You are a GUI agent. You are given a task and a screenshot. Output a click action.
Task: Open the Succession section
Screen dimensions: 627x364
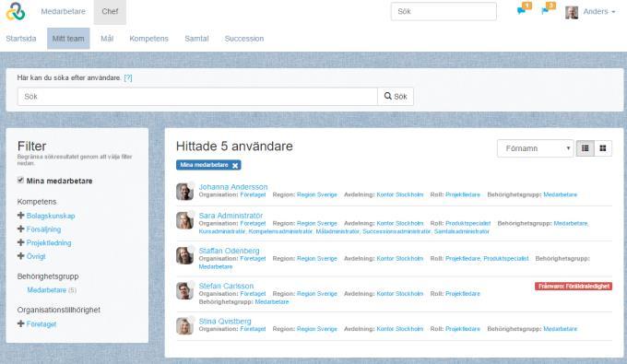click(x=244, y=39)
